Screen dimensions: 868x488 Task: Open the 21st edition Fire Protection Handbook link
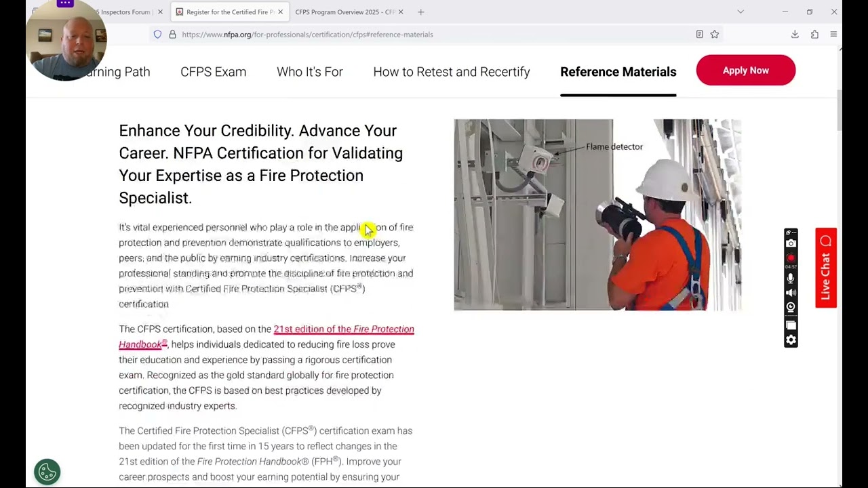(267, 336)
